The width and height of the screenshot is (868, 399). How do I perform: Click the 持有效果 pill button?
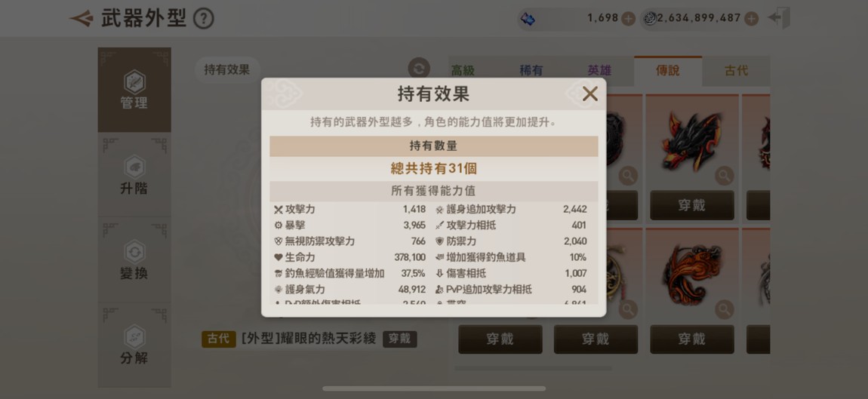(x=227, y=69)
